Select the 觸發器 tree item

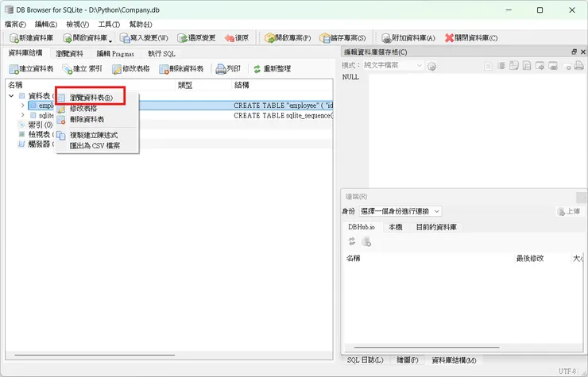point(36,144)
